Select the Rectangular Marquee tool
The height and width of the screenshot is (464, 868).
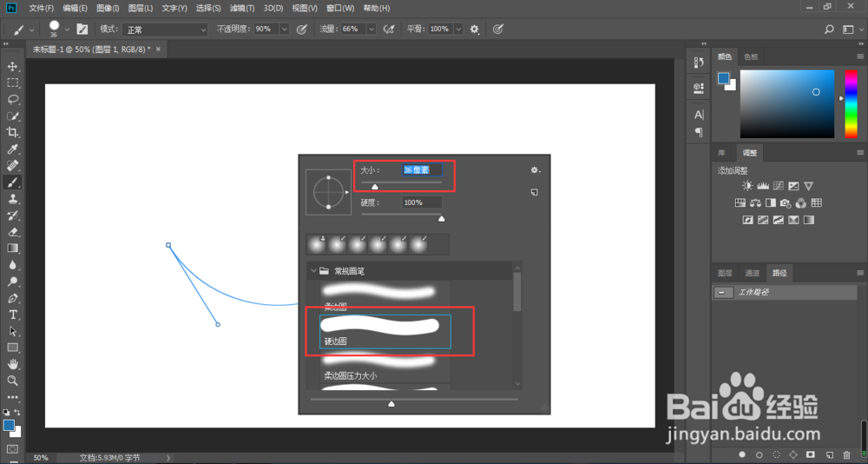pyautogui.click(x=13, y=83)
